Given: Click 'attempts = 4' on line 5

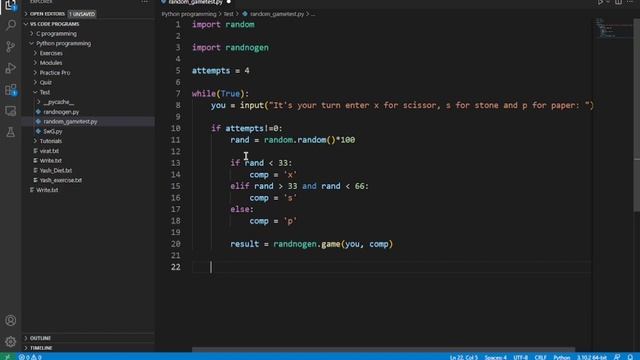Looking at the screenshot, I should (x=220, y=71).
